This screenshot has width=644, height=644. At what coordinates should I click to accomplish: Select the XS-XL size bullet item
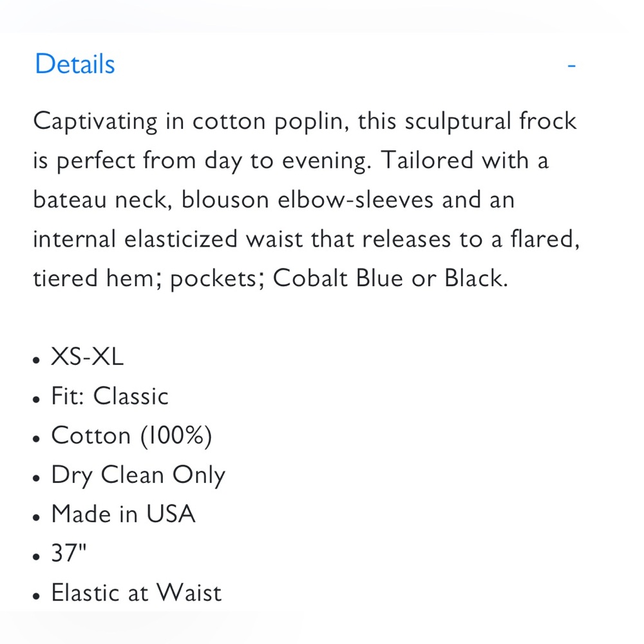click(87, 357)
